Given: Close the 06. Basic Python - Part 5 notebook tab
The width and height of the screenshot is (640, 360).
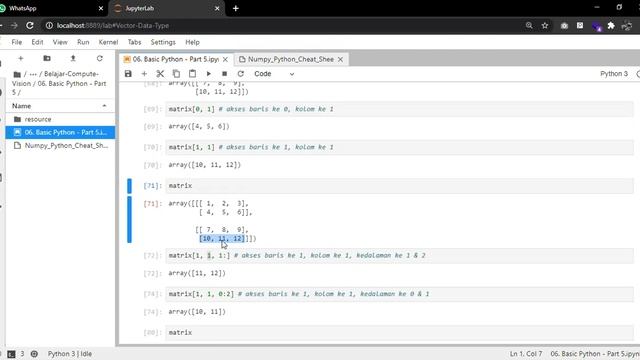Looking at the screenshot, I should pyautogui.click(x=225, y=60).
